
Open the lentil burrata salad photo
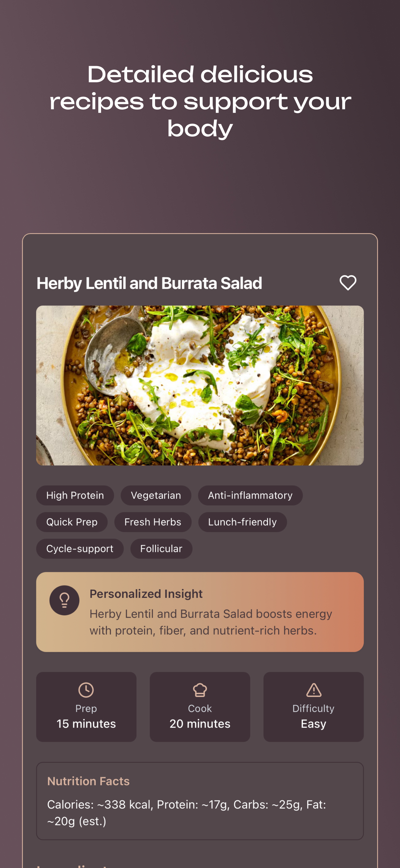point(200,386)
